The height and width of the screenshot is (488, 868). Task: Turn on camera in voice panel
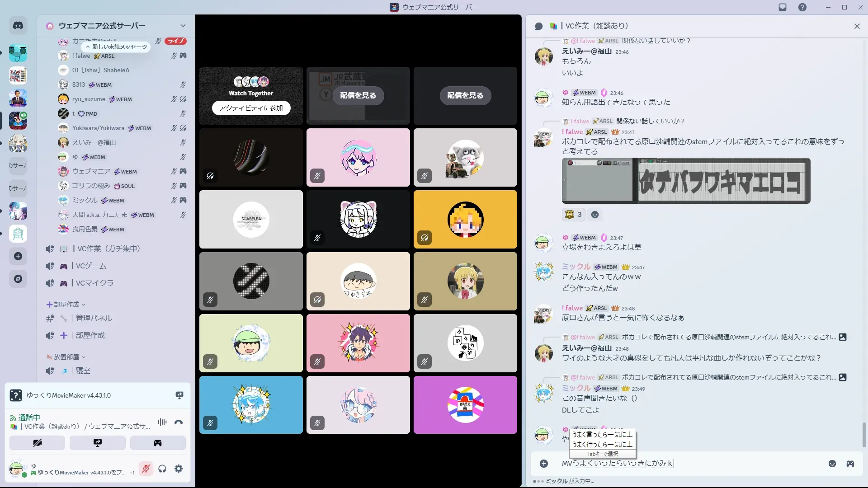click(x=37, y=443)
